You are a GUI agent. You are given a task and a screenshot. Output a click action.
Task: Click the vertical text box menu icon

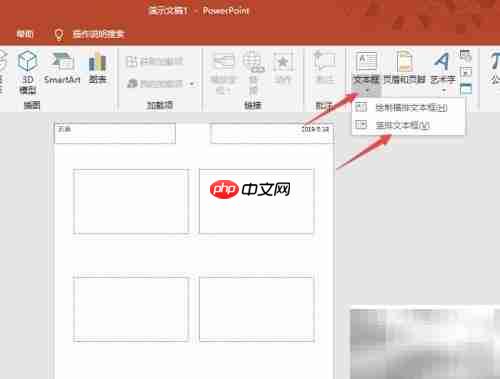tap(361, 125)
